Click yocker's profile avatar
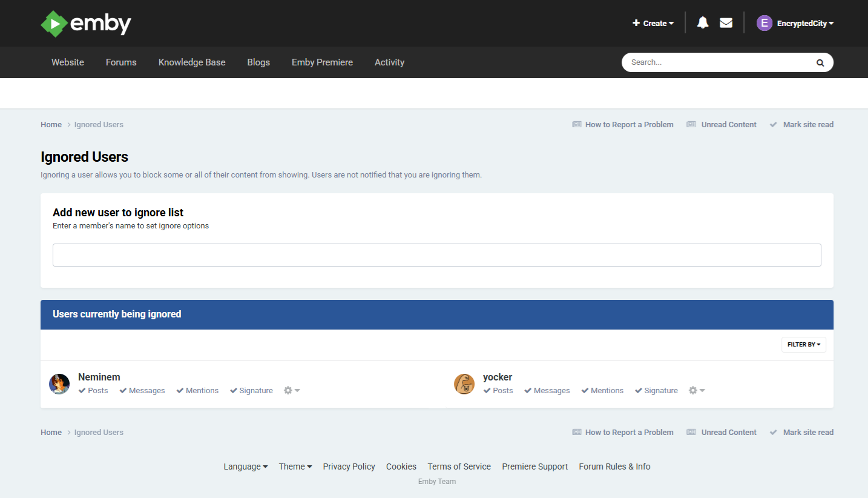Screen dimensions: 868x498 pyautogui.click(x=464, y=384)
